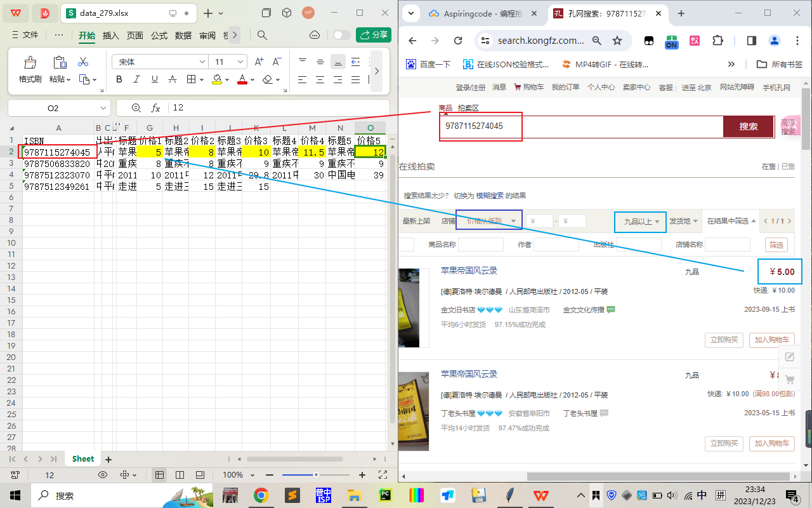Bookmark this page with star icon
812x508 pixels.
617,41
